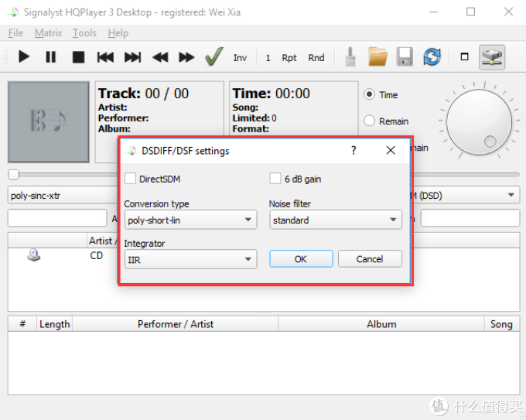Click the blue refresh library icon

click(432, 56)
